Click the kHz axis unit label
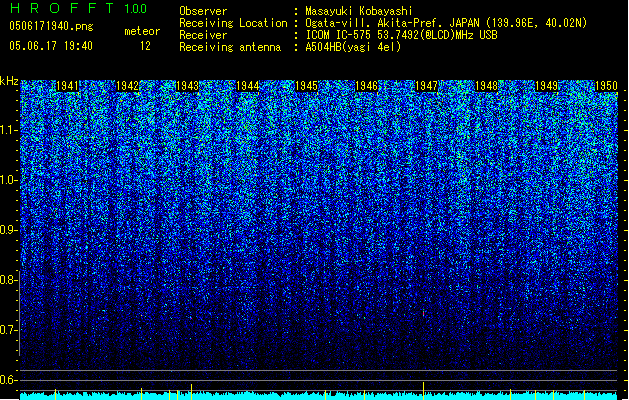The height and width of the screenshot is (400, 629). point(9,81)
